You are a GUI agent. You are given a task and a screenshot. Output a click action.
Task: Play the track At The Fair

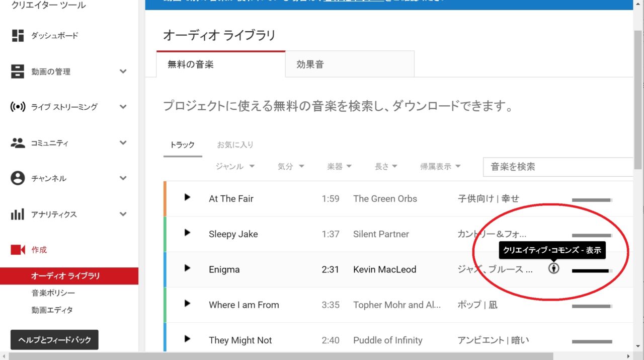(187, 197)
